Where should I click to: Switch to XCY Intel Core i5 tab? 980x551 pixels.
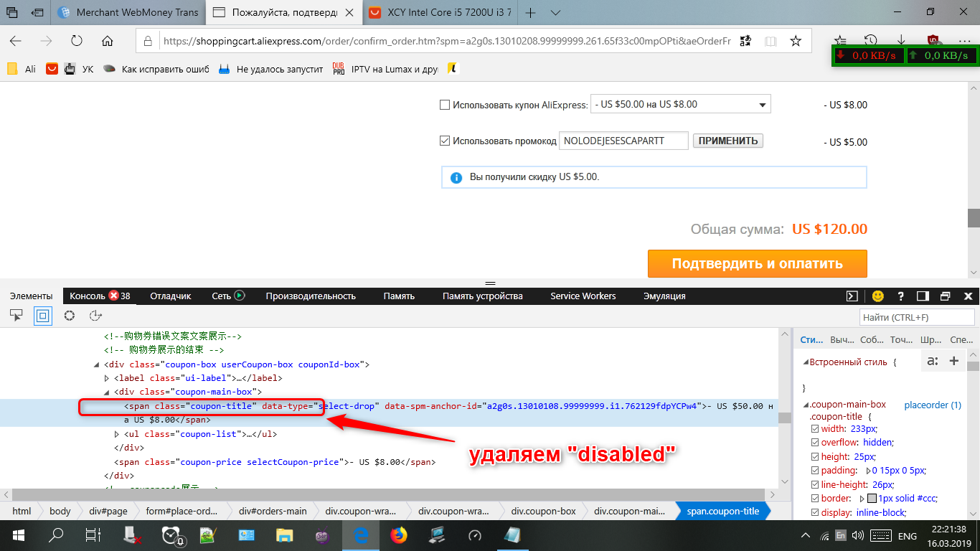pyautogui.click(x=441, y=12)
